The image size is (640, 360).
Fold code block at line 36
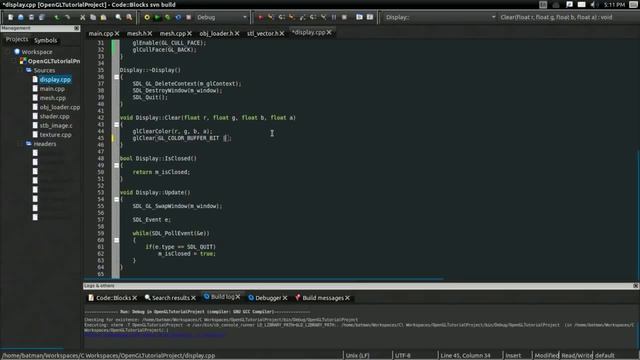116,77
